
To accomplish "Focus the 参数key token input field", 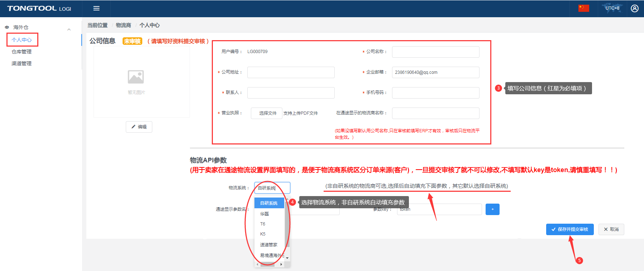I will coord(439,209).
